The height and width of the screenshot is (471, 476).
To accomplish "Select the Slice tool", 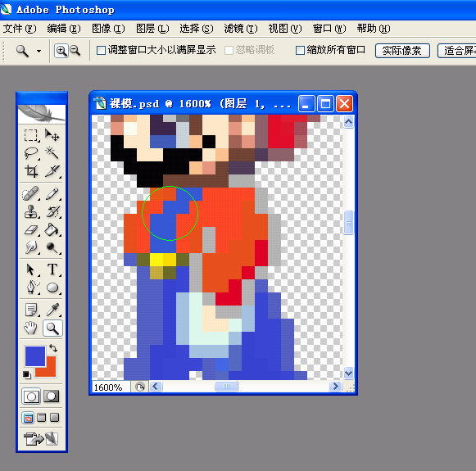I will 52,171.
